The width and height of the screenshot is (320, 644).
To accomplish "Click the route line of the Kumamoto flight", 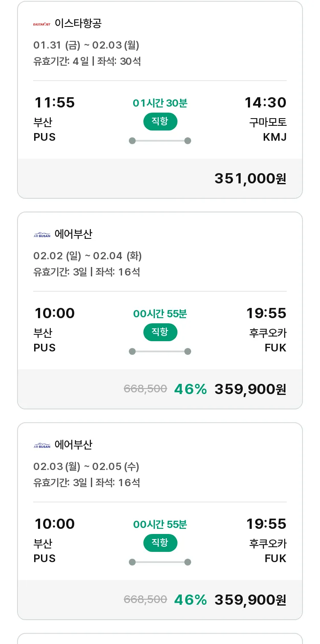I will pos(160,141).
